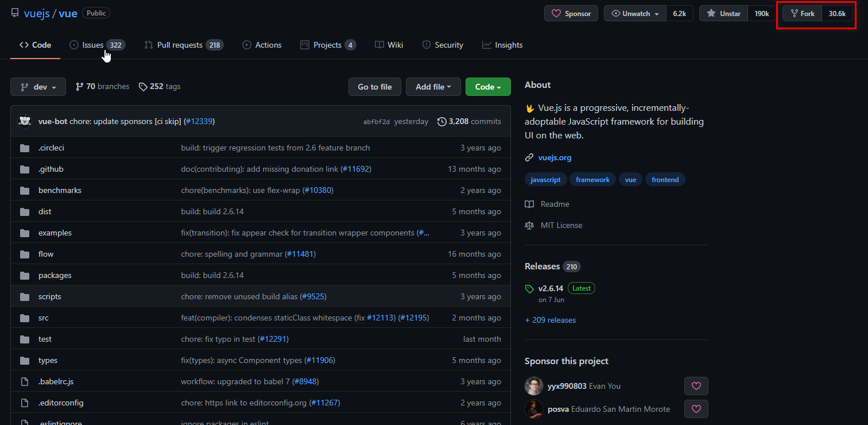868x425 pixels.
Task: Click the src folder icon
Action: tap(25, 318)
